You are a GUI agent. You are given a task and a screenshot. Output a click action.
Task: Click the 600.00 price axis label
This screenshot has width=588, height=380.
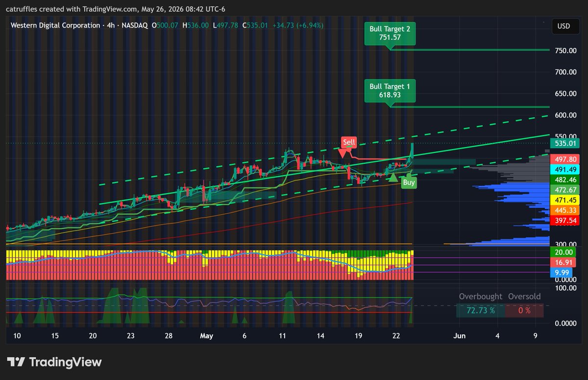(x=564, y=115)
